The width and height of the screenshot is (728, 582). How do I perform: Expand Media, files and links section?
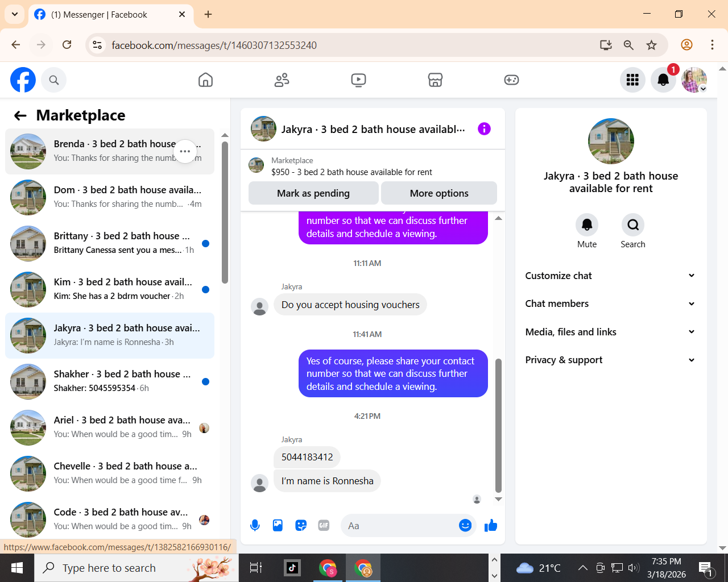click(x=610, y=332)
